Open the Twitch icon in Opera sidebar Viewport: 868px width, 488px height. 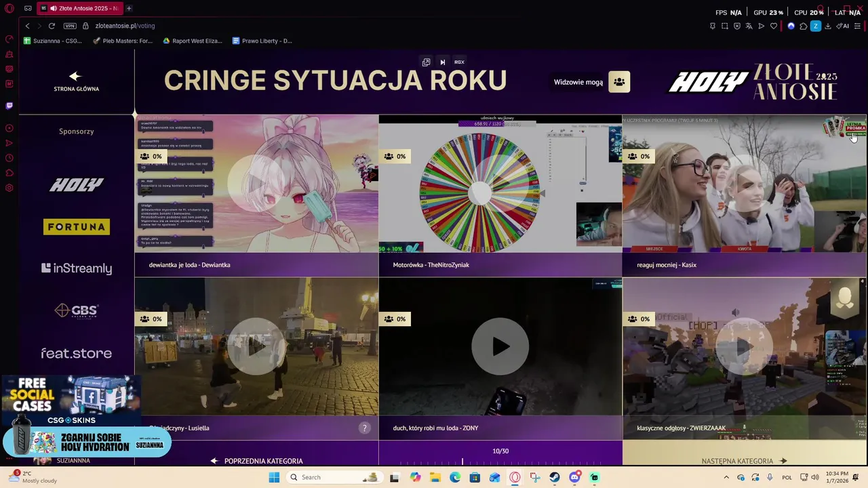[x=9, y=106]
